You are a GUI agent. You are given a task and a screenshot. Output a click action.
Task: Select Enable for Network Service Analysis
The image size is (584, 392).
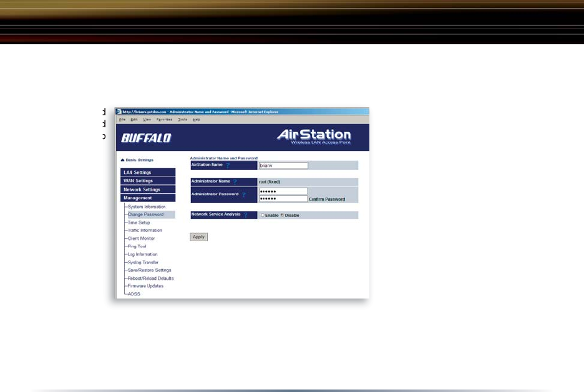pos(263,215)
